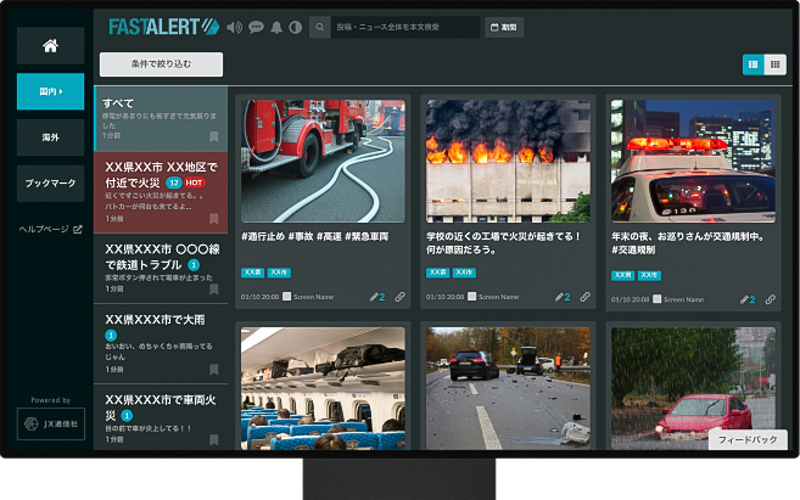Image resolution: width=800 pixels, height=500 pixels.
Task: Bookmark the すべて feed item
Action: (214, 136)
